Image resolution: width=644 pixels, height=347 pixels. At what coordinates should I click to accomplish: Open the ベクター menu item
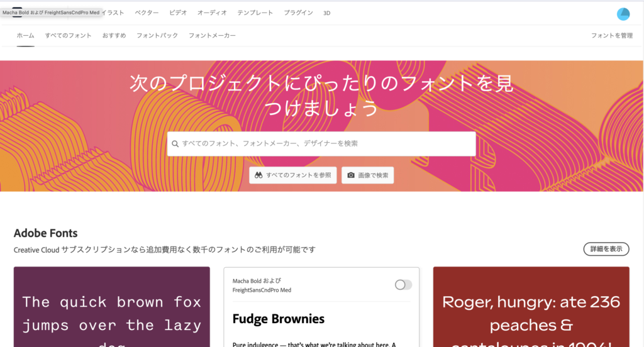point(147,13)
